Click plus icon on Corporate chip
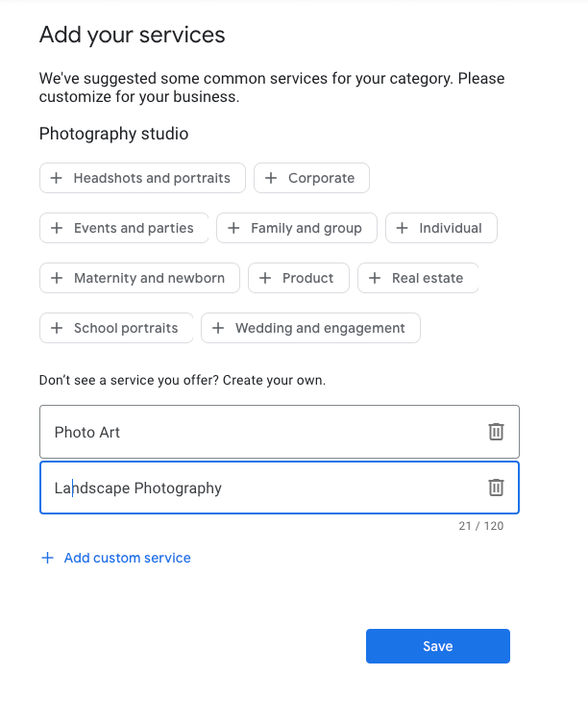Screen dimensions: 588x701 [x=271, y=178]
